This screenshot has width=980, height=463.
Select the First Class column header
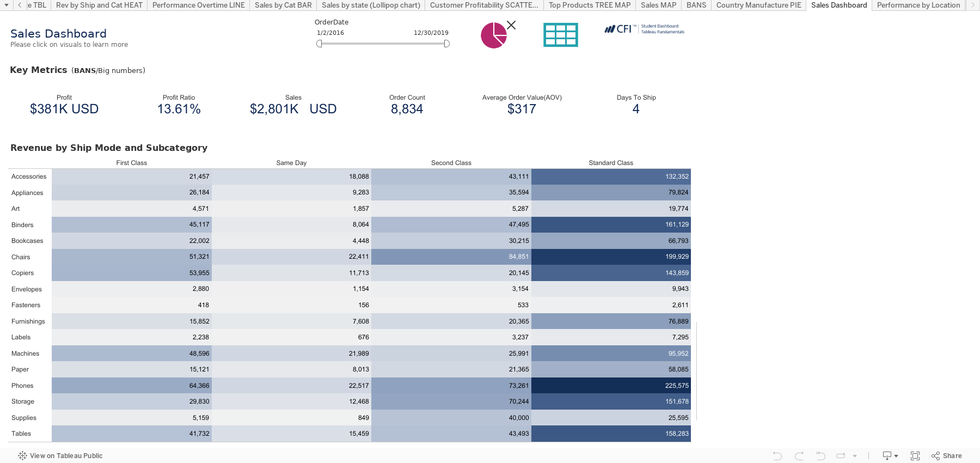131,163
